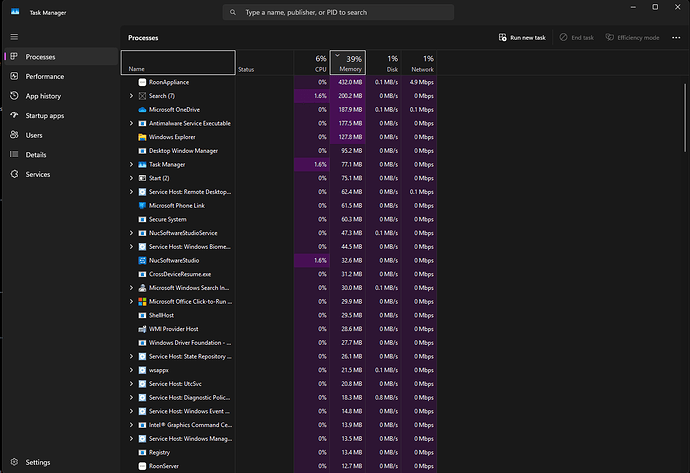Click the Microsoft Phone Link process
The width and height of the screenshot is (690, 473).
pos(178,205)
